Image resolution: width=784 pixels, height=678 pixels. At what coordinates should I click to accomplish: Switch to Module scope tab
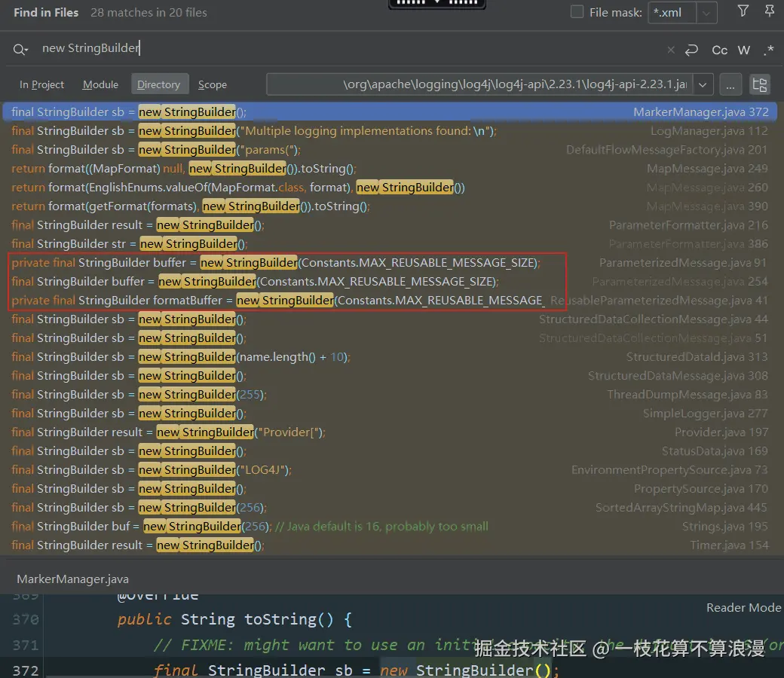[x=100, y=84]
